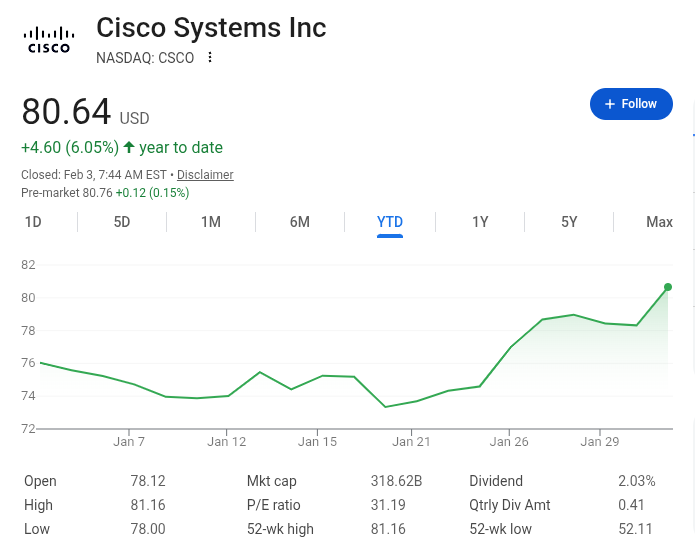Switch to the 6M range tab
695x559 pixels.
coord(300,222)
